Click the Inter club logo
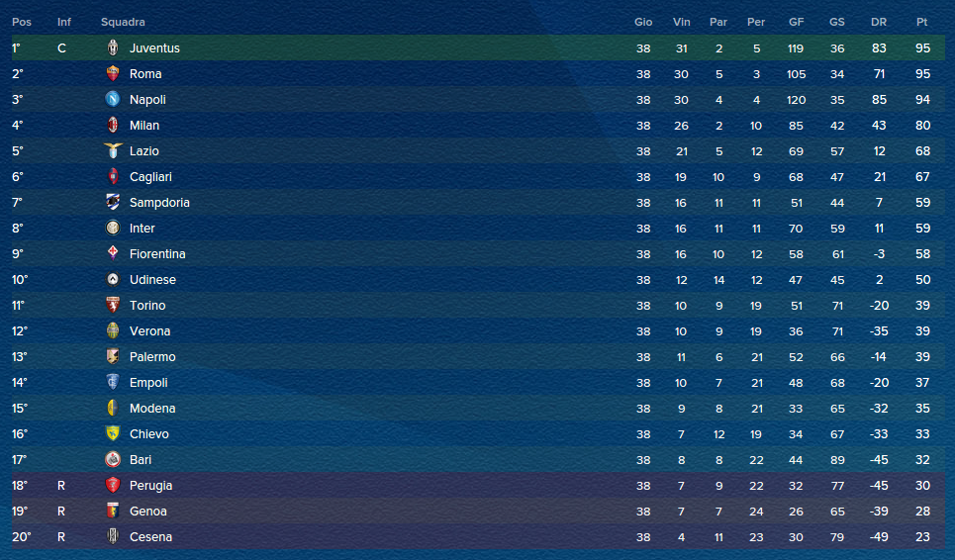955x560 pixels. 113,228
